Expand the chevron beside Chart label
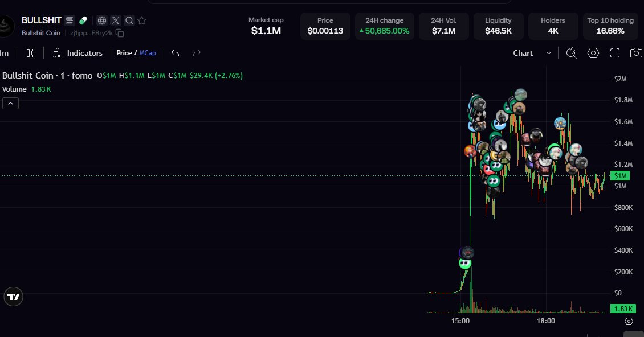The image size is (644, 337). pyautogui.click(x=549, y=53)
